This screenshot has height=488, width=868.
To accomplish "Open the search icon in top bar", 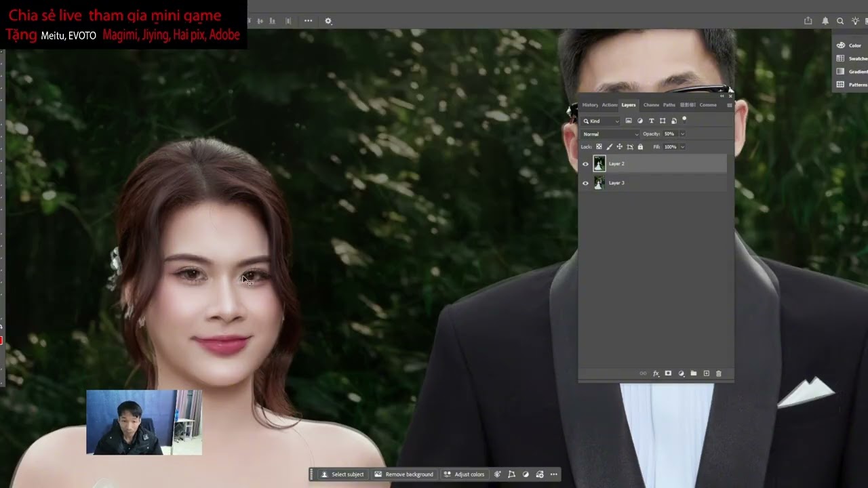I will [840, 21].
